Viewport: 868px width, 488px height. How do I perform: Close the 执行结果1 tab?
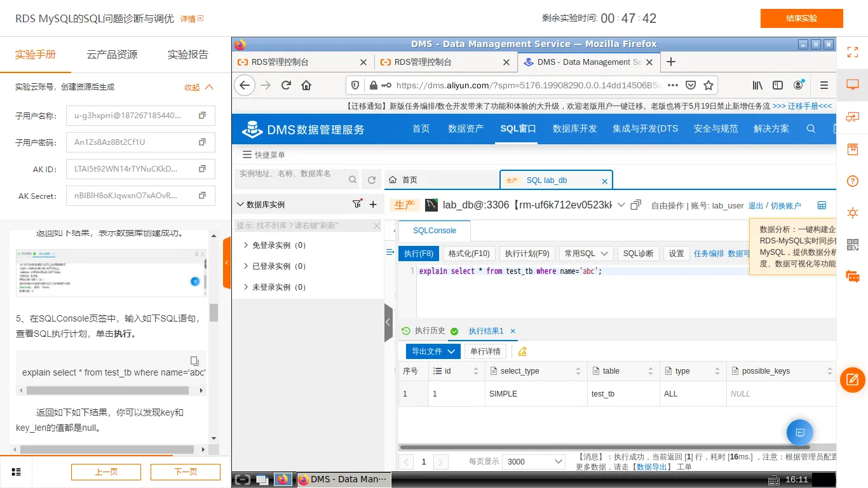tap(513, 331)
